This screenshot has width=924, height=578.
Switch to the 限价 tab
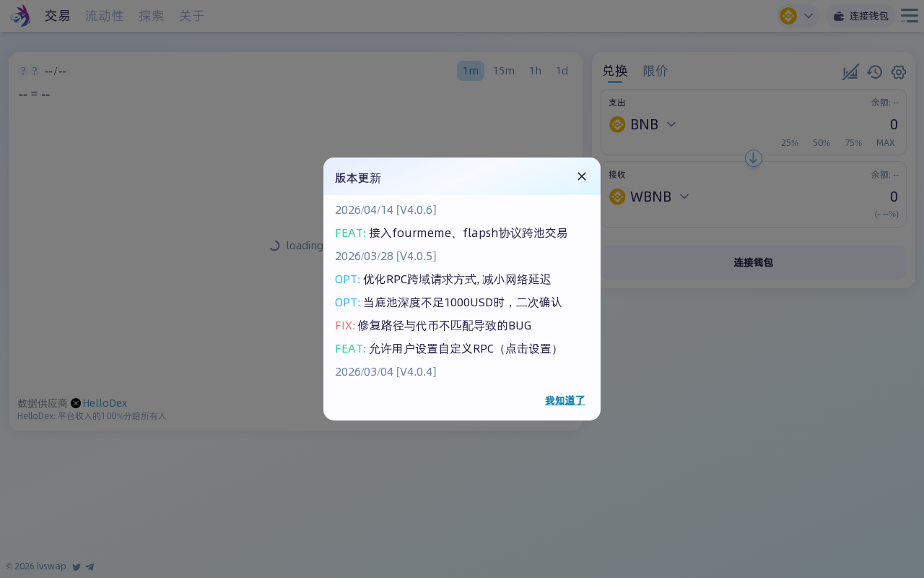(655, 71)
